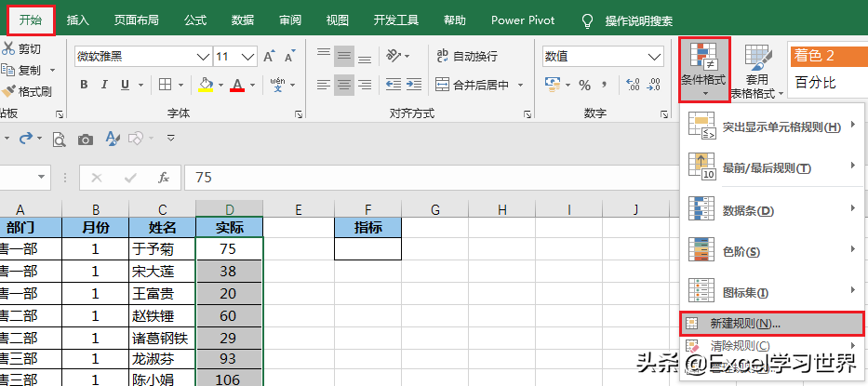Click the 操作说明搜索 search box
The image size is (868, 386).
point(639,21)
